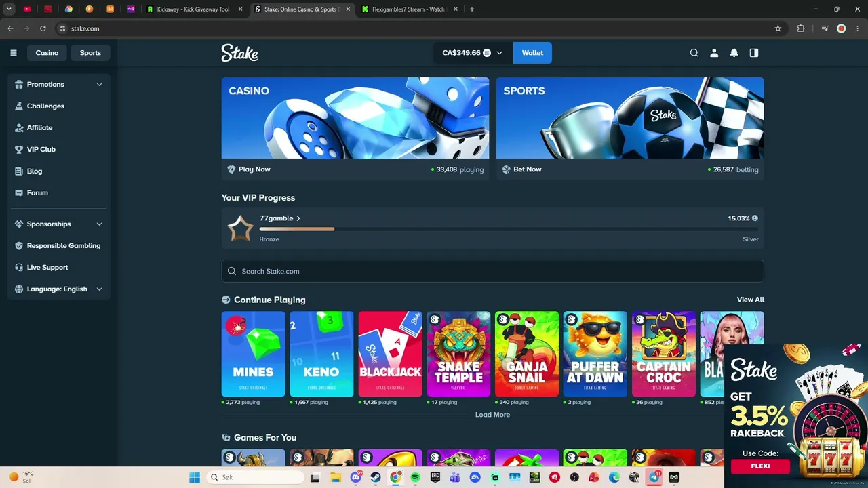Viewport: 868px width, 488px height.
Task: Click the VIP info icon next to 15.03%
Action: click(755, 218)
